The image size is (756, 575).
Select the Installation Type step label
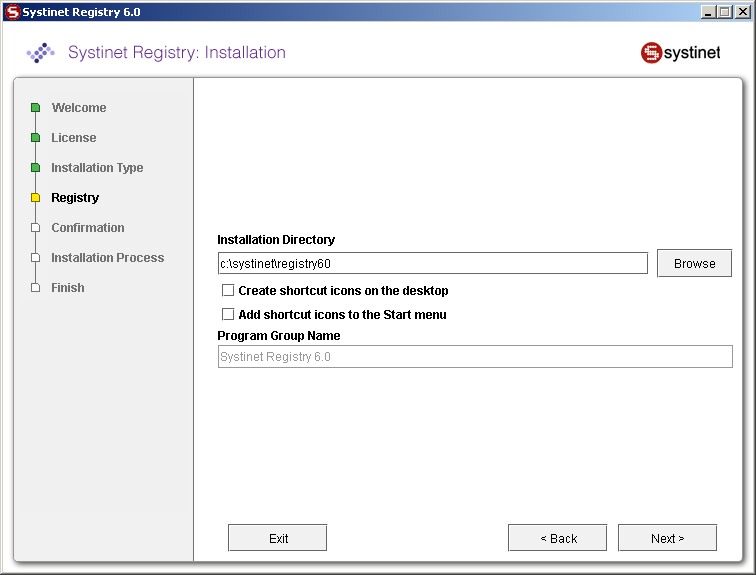click(97, 168)
